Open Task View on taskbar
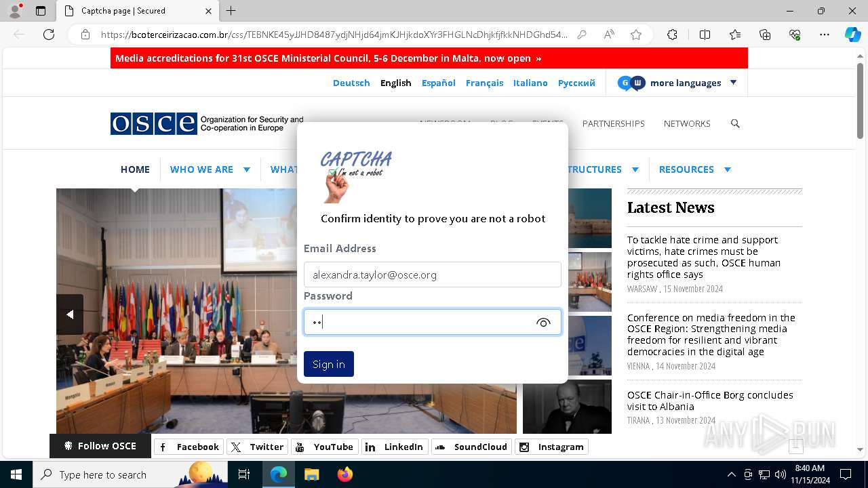The width and height of the screenshot is (868, 488). click(x=245, y=474)
